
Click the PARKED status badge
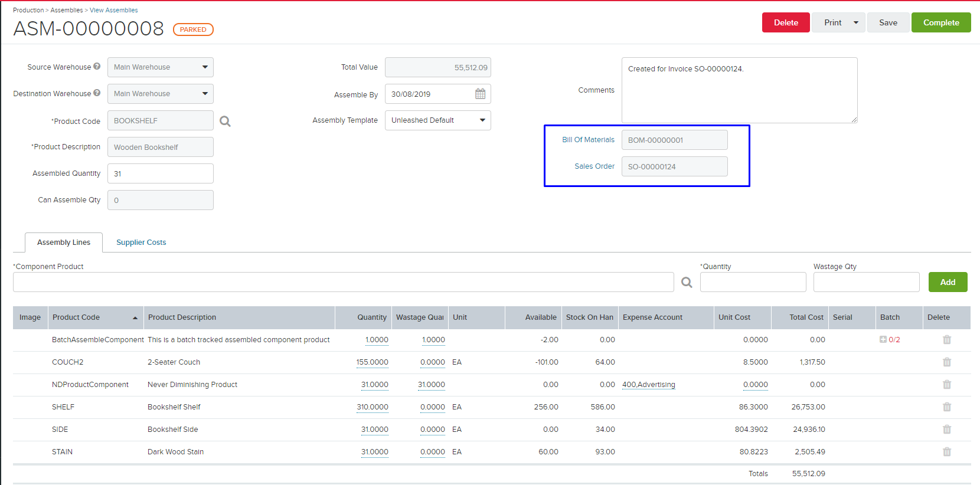click(x=193, y=30)
